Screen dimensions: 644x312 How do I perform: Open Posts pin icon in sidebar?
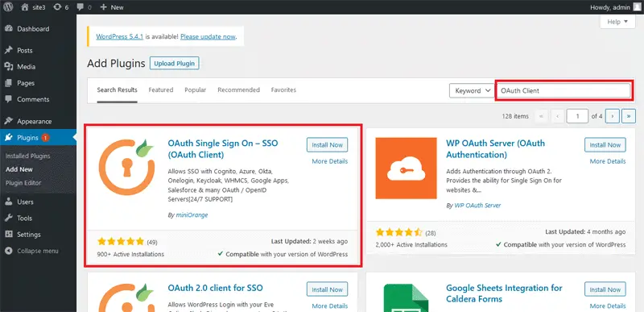[x=9, y=50]
